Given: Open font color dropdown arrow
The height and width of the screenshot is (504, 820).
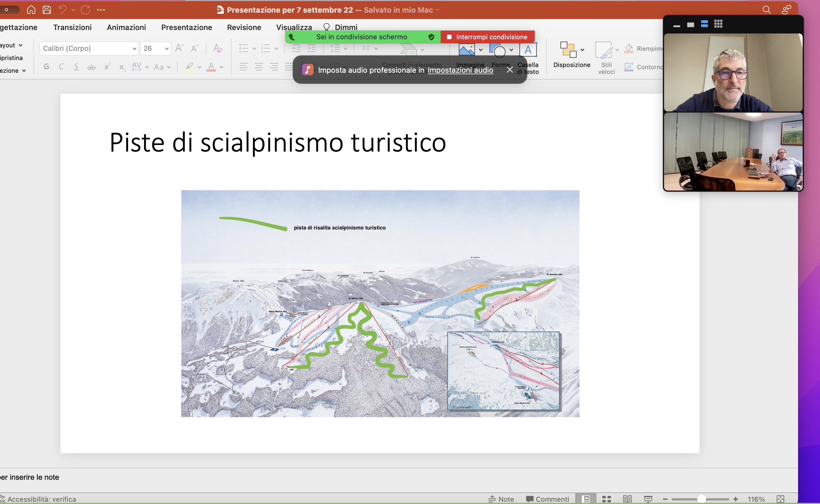Looking at the screenshot, I should [221, 67].
